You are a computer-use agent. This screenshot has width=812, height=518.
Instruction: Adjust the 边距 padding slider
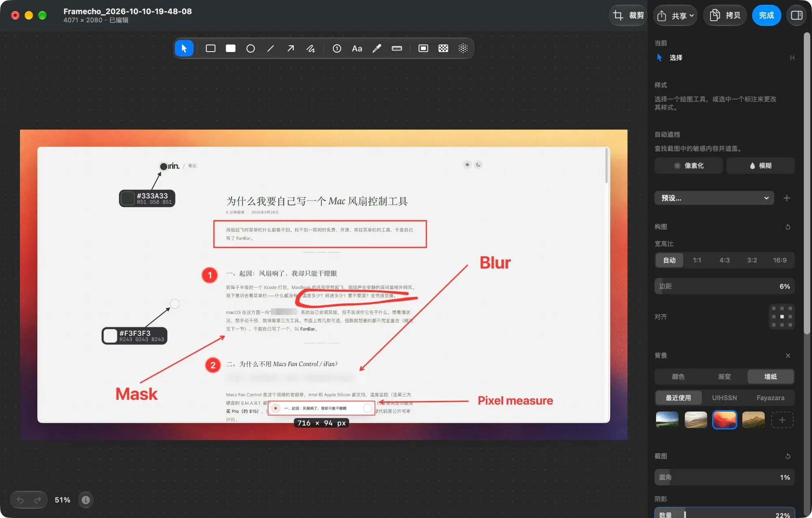coord(724,286)
